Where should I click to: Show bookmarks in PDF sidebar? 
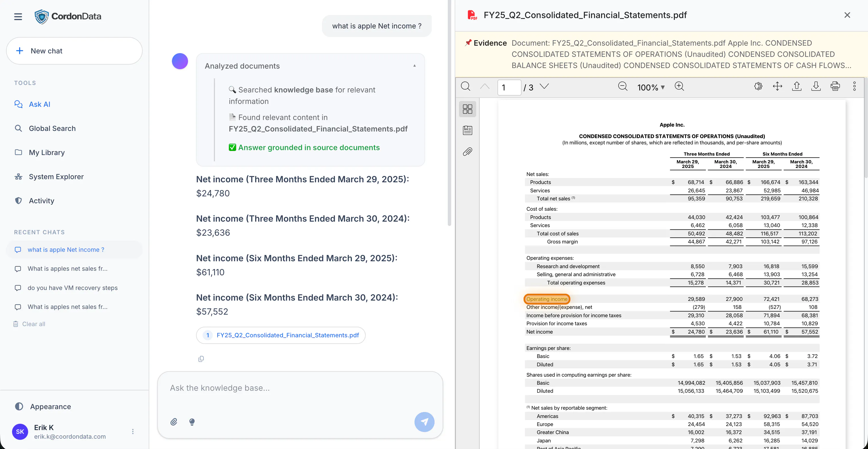point(467,130)
